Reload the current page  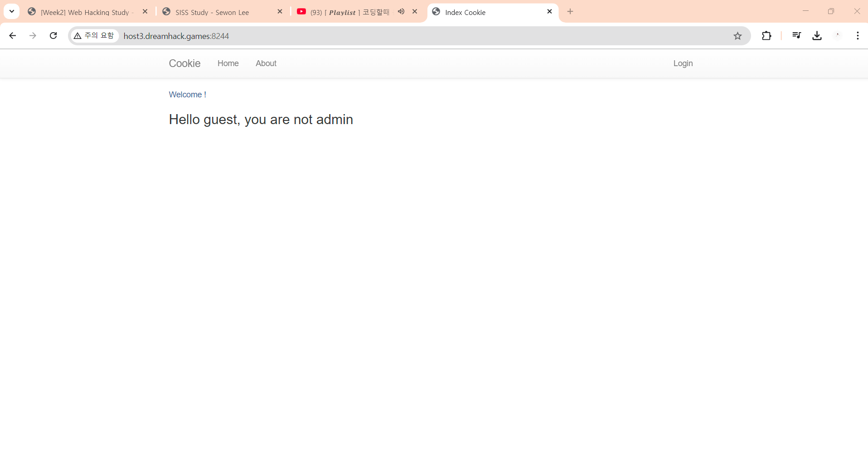click(53, 36)
